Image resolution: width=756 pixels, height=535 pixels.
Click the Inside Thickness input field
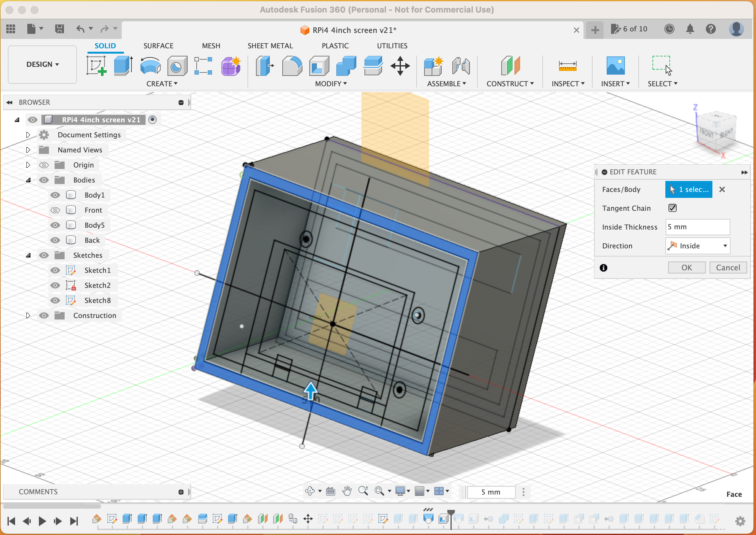point(698,227)
